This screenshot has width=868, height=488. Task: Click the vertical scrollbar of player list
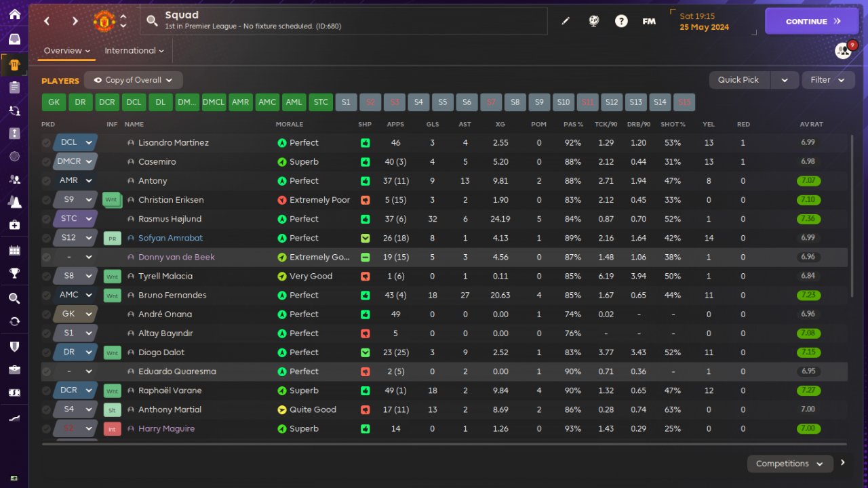[x=852, y=216]
